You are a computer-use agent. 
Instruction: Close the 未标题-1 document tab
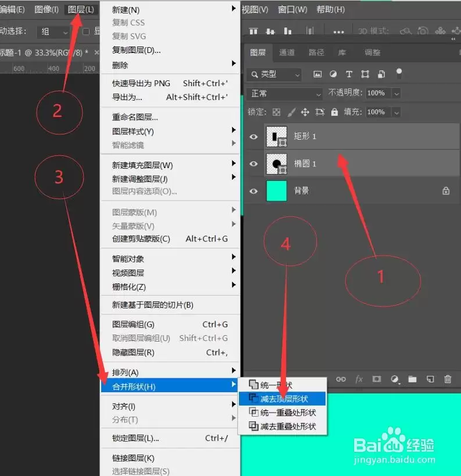97,52
